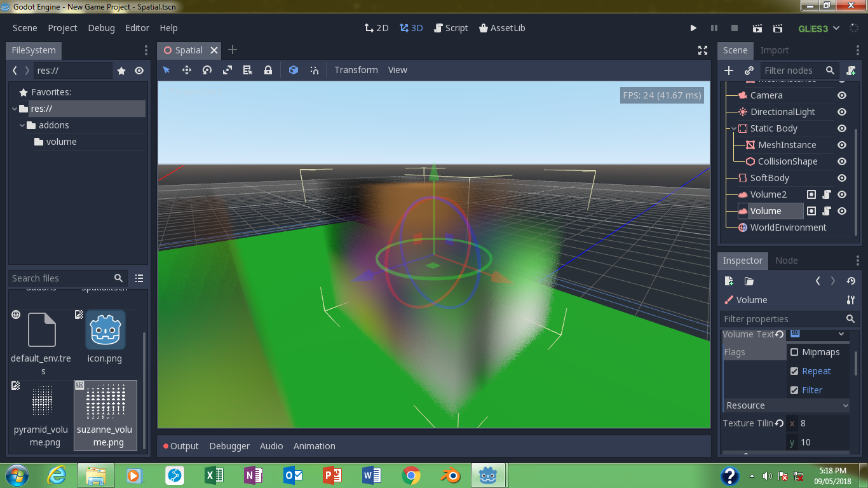The height and width of the screenshot is (488, 868).
Task: Open Inspector object properties tools icon
Action: (851, 300)
